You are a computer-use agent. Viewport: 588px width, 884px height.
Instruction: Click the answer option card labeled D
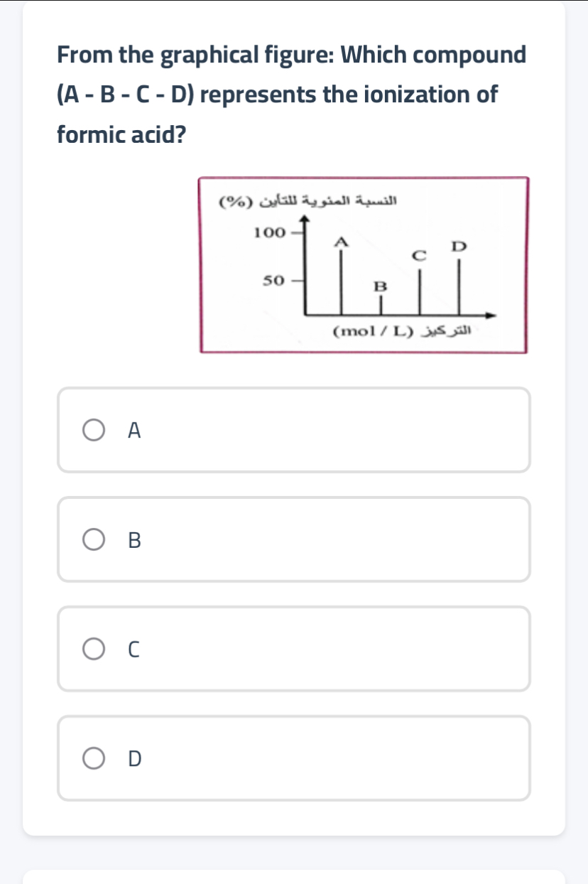pyautogui.click(x=293, y=758)
